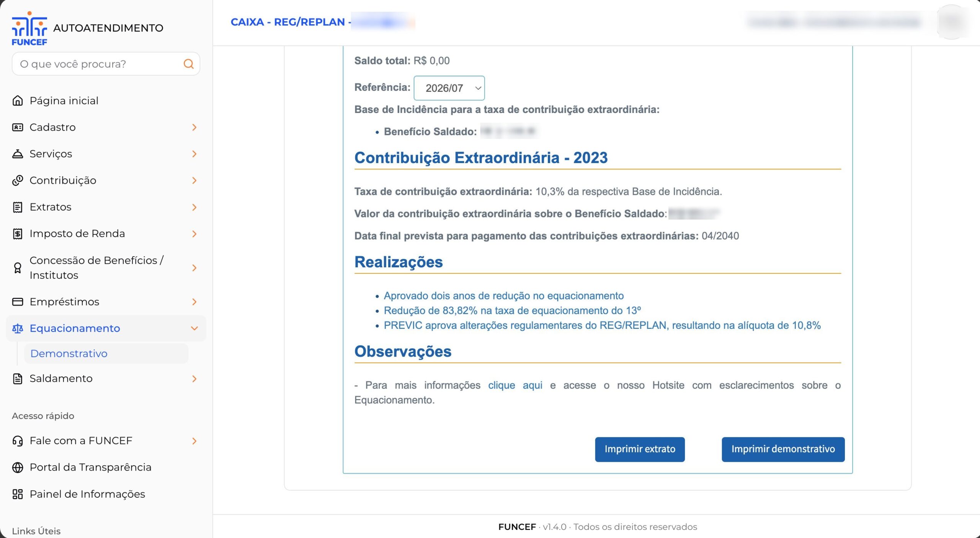The image size is (980, 538).
Task: Click the Imprimir demonstrativo button
Action: pos(783,449)
